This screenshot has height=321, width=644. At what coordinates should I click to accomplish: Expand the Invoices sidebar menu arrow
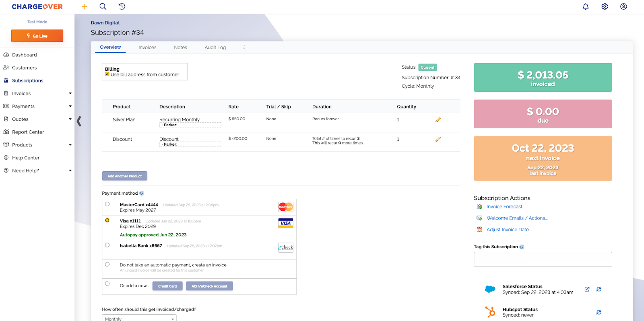click(70, 93)
